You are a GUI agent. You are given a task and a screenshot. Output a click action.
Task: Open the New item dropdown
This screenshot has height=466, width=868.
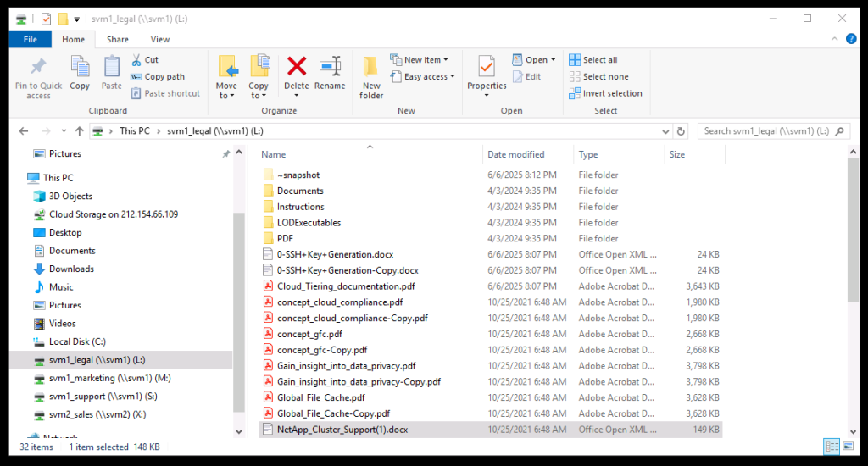420,60
